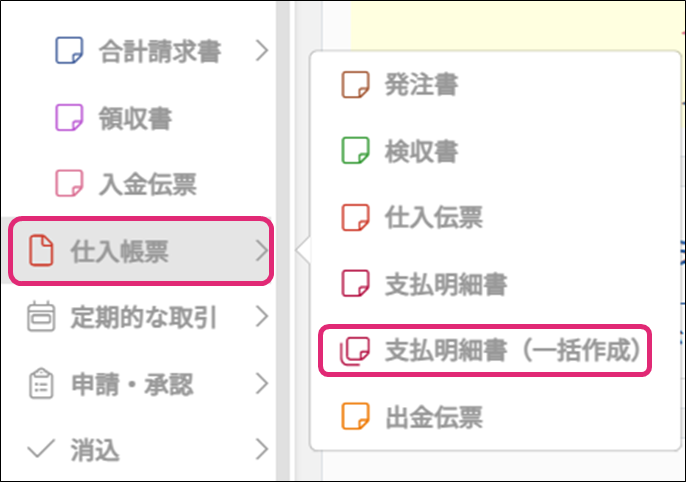Click the blue 合計請求書 note icon

[x=68, y=51]
